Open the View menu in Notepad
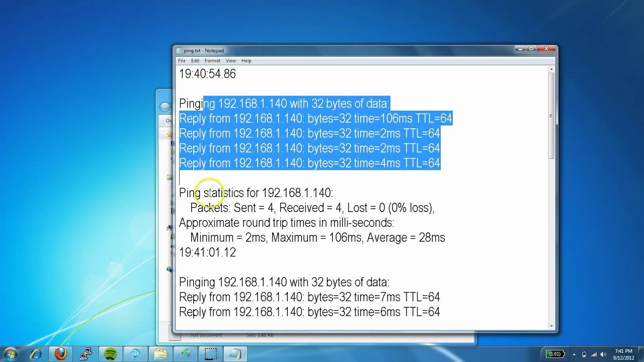This screenshot has width=644, height=362. 231,61
